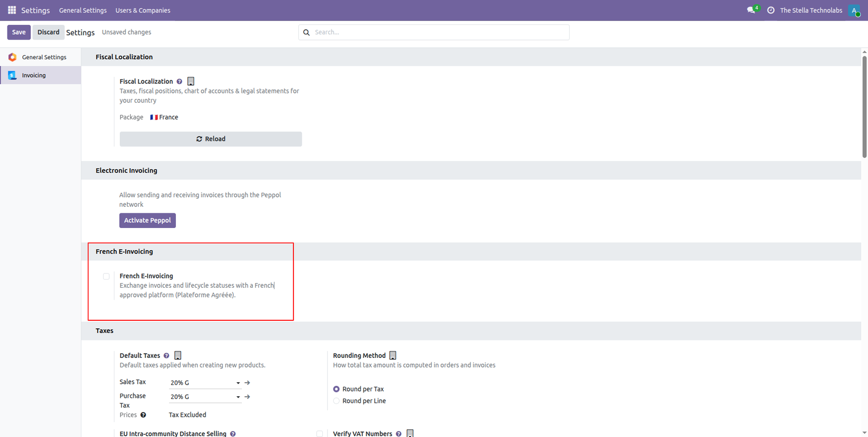Click the vertical scrollbar thumb
The height and width of the screenshot is (437, 868).
(864, 106)
